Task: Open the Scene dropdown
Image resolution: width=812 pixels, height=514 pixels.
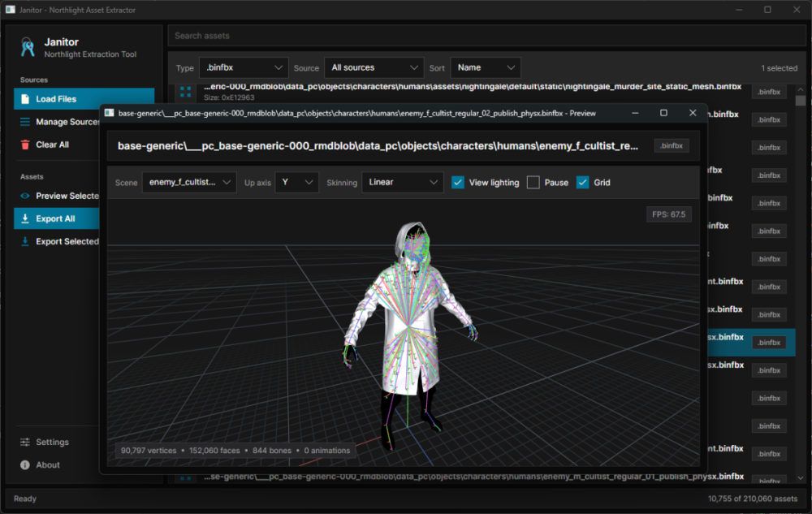Action: pos(189,182)
